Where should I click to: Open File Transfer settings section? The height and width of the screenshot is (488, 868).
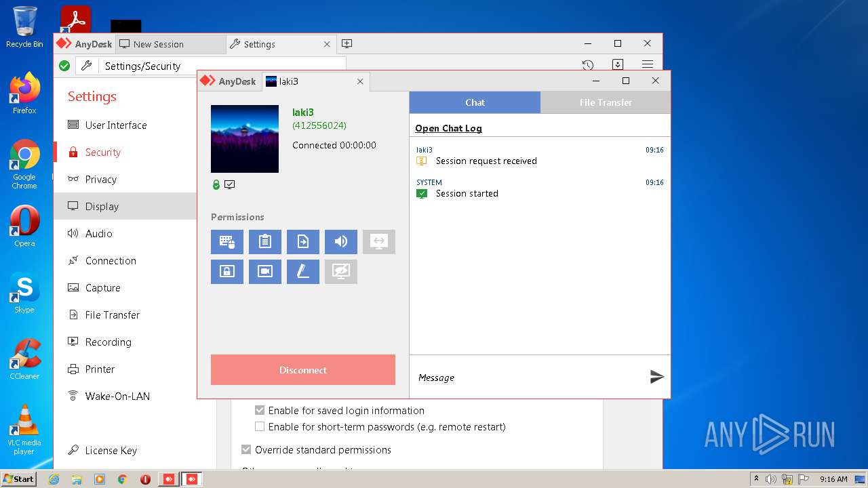[125, 315]
